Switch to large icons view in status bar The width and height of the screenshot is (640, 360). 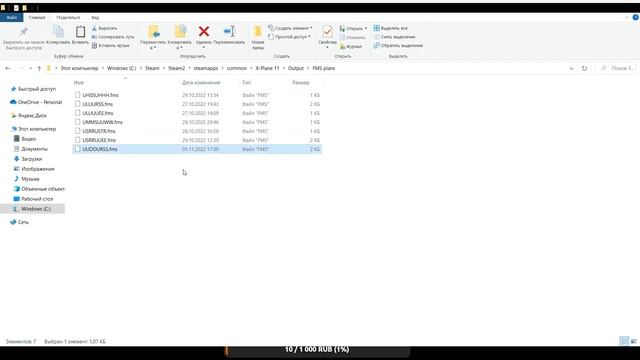pos(633,341)
